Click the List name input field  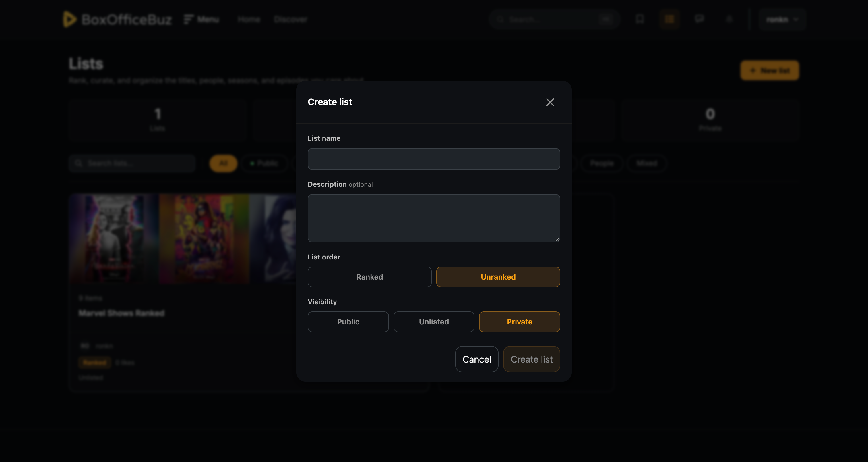[x=434, y=159]
